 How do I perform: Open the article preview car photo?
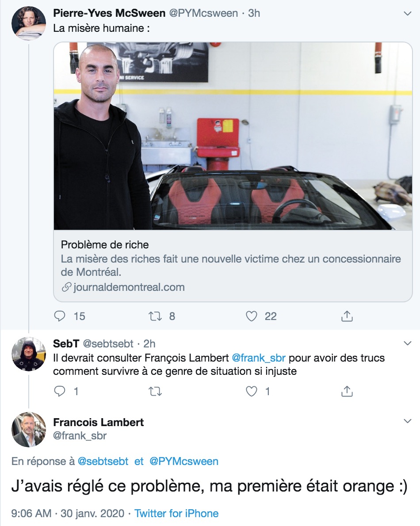tap(233, 136)
